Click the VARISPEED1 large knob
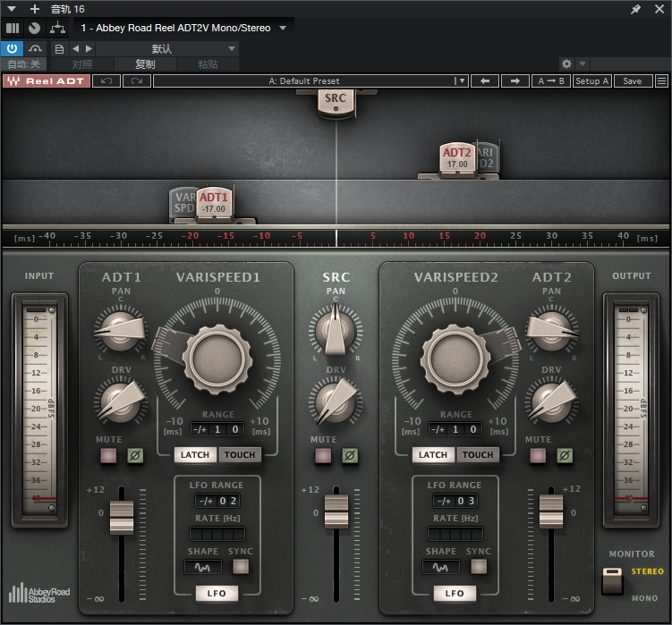 pyautogui.click(x=217, y=359)
